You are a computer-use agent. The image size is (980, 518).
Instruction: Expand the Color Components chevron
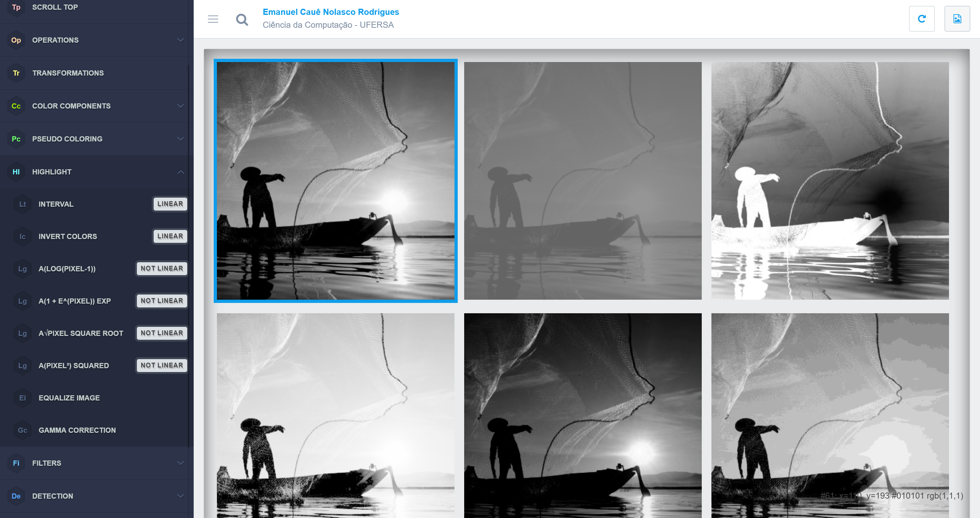click(x=181, y=106)
